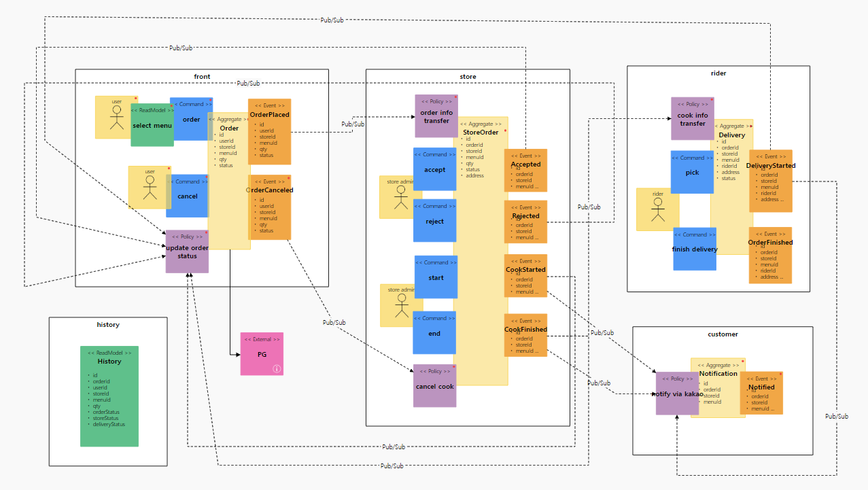Click Pub/Sub label on OrderCanceled to cancel cook arrow
Image resolution: width=868 pixels, height=490 pixels.
[x=334, y=322]
